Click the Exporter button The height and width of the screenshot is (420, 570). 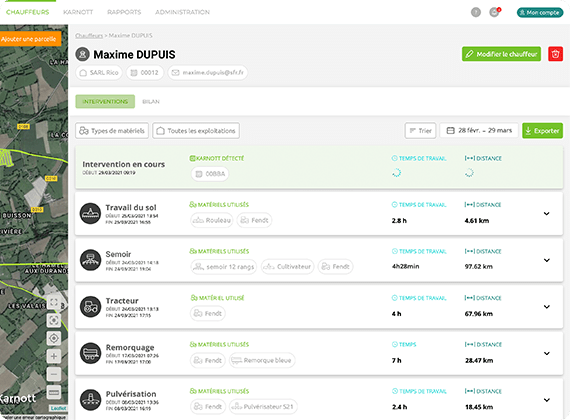coord(542,131)
